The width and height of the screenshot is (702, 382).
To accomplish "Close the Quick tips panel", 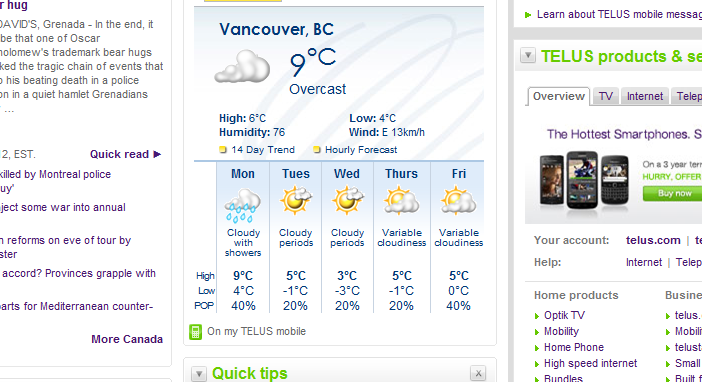I will point(478,373).
